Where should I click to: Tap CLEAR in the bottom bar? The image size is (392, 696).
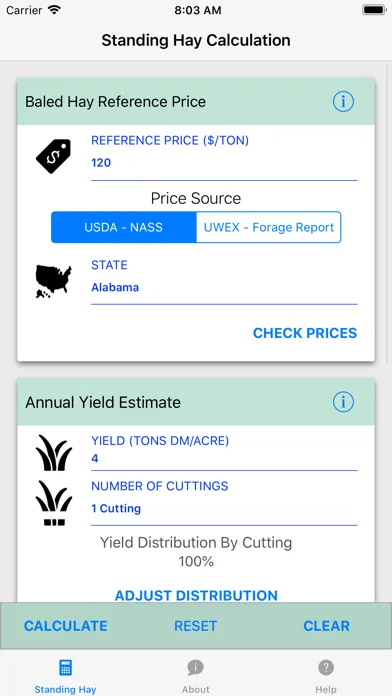326,626
